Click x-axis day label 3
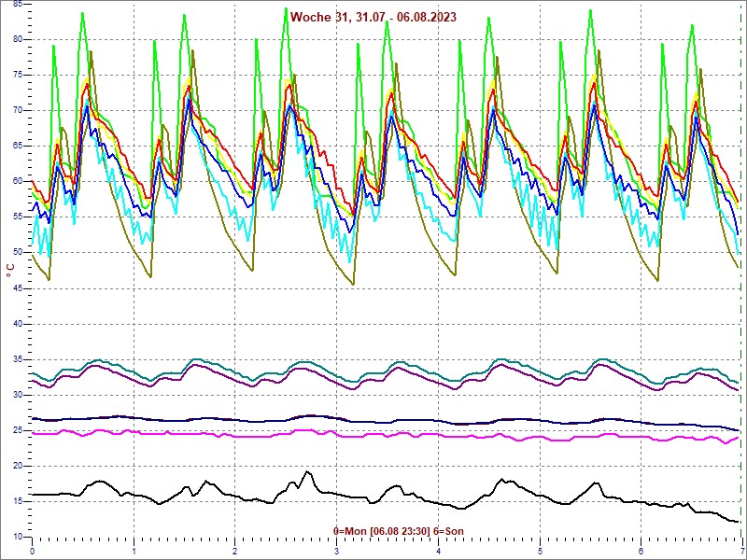The image size is (747, 560). [x=337, y=552]
